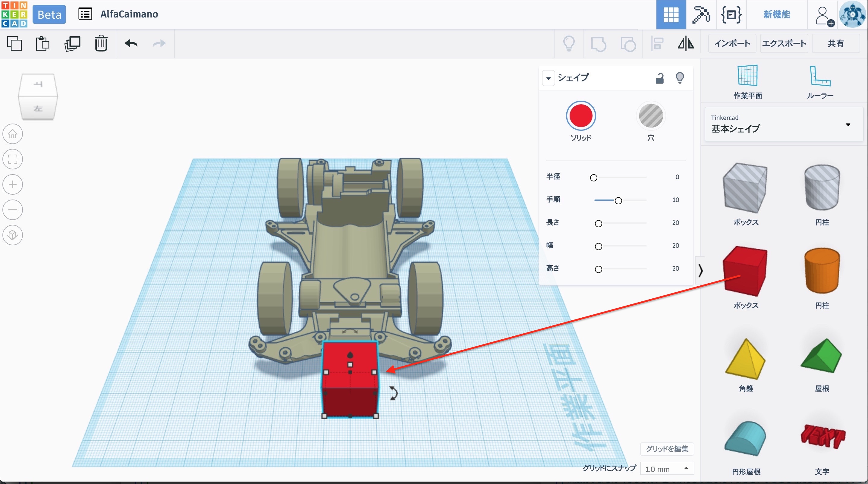This screenshot has width=868, height=484.
Task: Toggle the shape lock icon
Action: point(659,78)
